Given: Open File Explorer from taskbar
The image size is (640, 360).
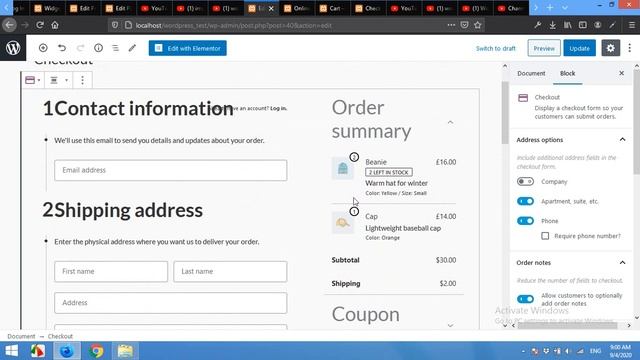Looking at the screenshot, I should 125,351.
